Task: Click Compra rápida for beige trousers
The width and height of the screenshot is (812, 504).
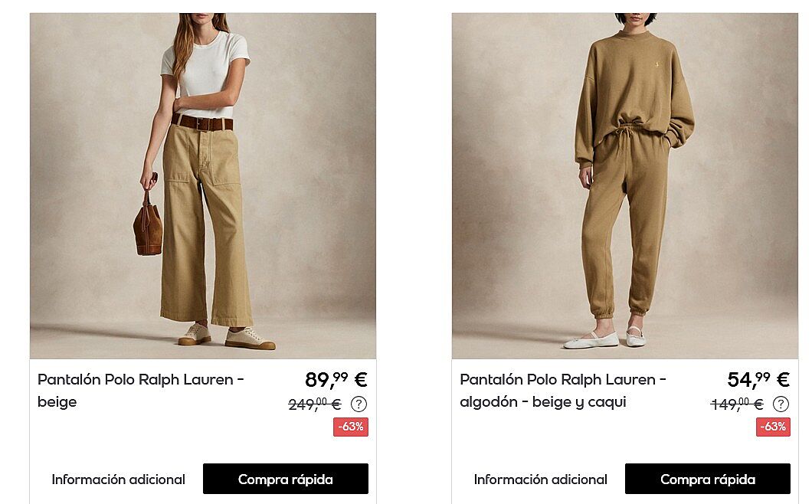Action: pos(285,479)
